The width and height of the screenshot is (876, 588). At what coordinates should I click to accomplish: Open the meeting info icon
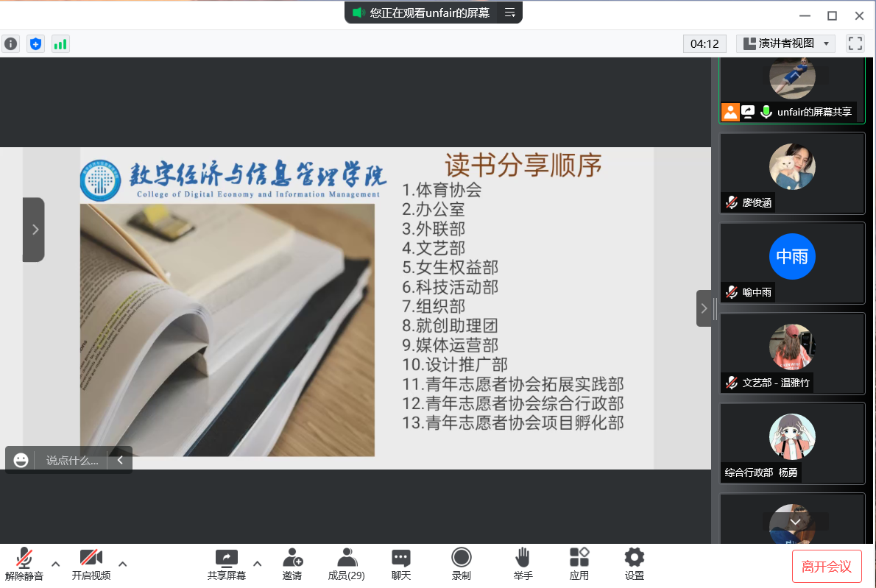click(x=11, y=43)
